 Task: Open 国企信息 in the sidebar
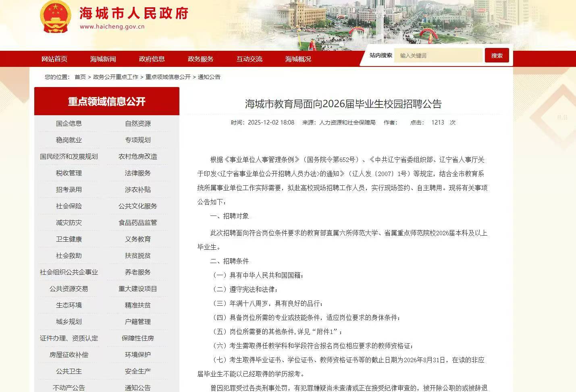tap(69, 123)
